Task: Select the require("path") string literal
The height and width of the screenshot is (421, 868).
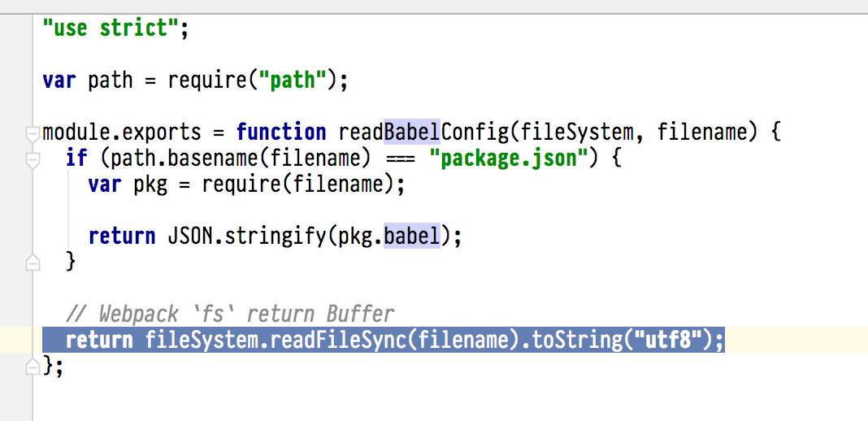Action: [293, 80]
